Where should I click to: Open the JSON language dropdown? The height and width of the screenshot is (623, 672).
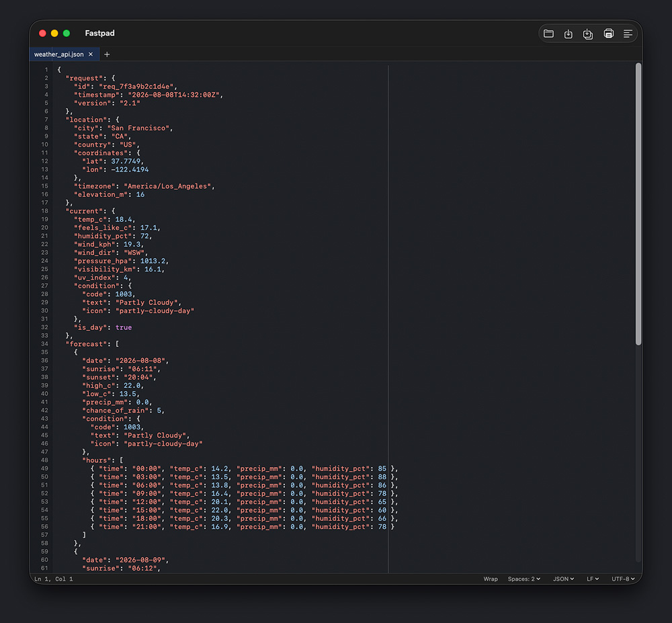tap(563, 579)
